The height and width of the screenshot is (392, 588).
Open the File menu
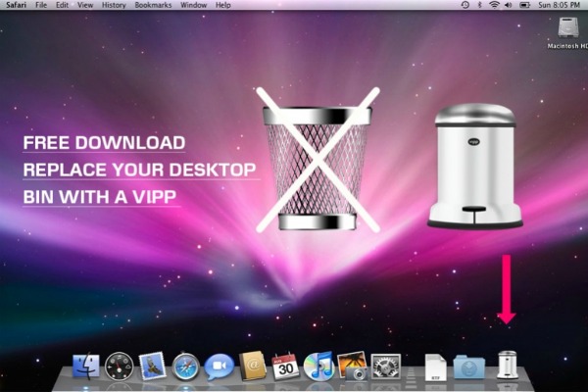pyautogui.click(x=41, y=5)
